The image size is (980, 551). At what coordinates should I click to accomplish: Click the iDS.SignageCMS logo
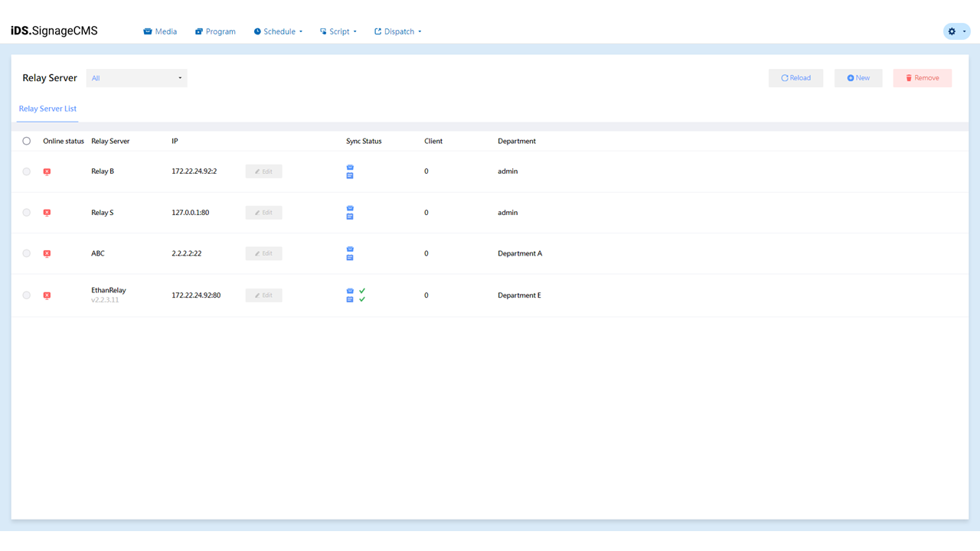coord(53,31)
